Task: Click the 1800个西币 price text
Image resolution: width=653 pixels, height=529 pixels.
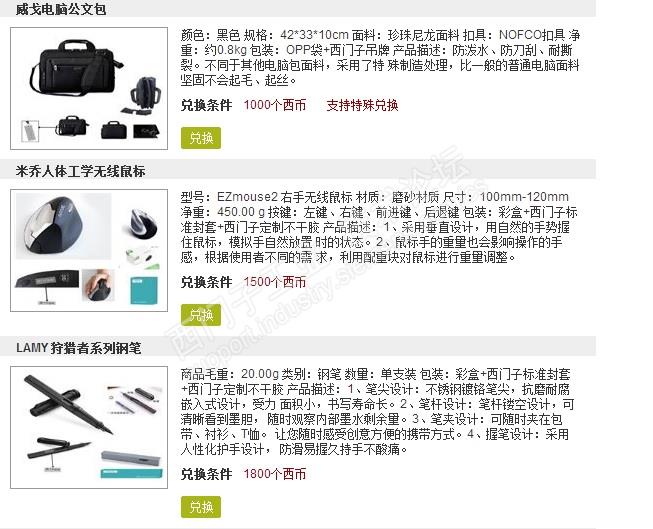Action: coord(274,474)
